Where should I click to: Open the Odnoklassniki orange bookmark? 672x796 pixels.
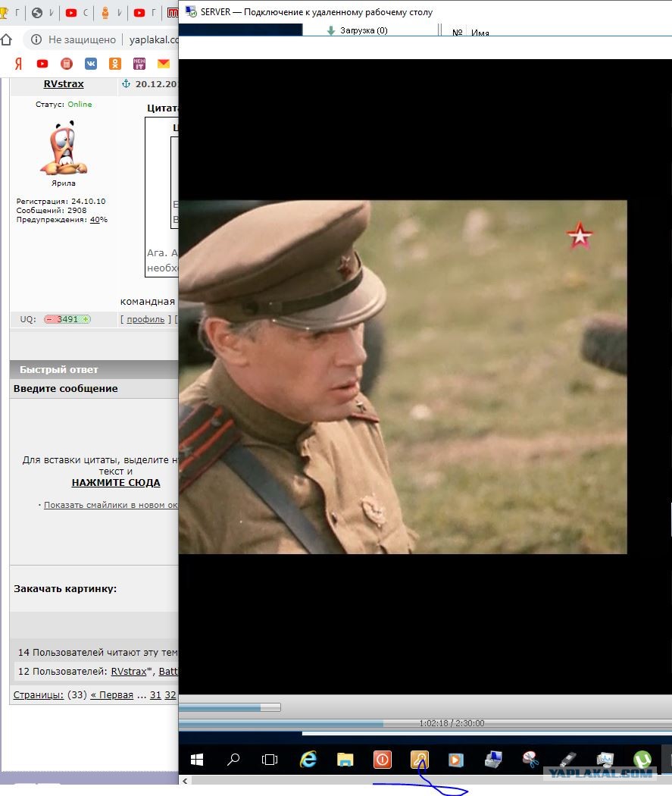(115, 64)
